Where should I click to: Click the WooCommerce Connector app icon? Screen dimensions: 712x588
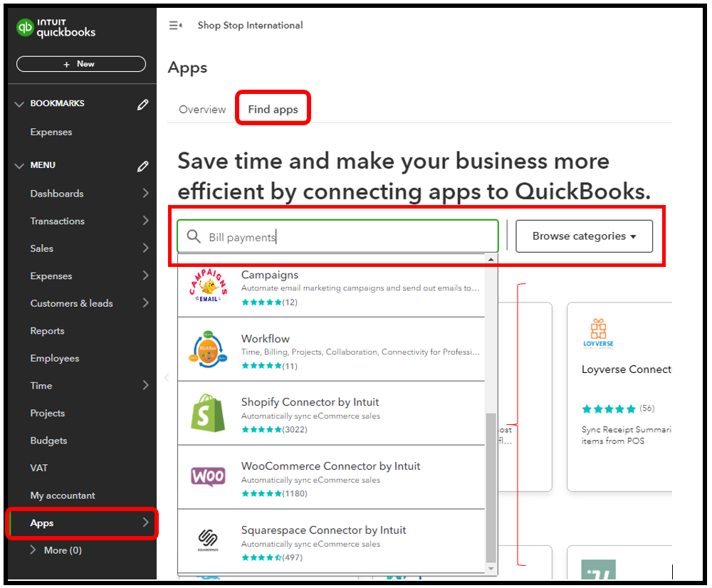(208, 477)
